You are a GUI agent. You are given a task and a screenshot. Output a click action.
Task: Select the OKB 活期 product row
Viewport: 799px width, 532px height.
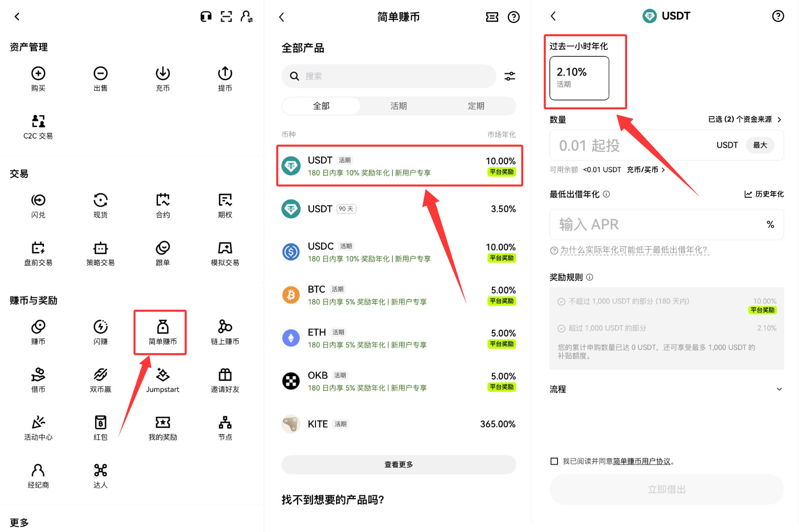pos(398,381)
